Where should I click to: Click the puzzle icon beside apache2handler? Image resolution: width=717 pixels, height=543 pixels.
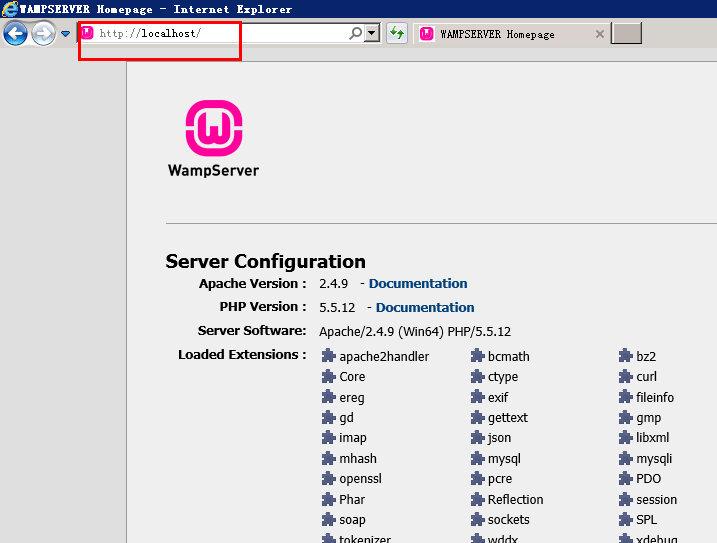click(329, 356)
